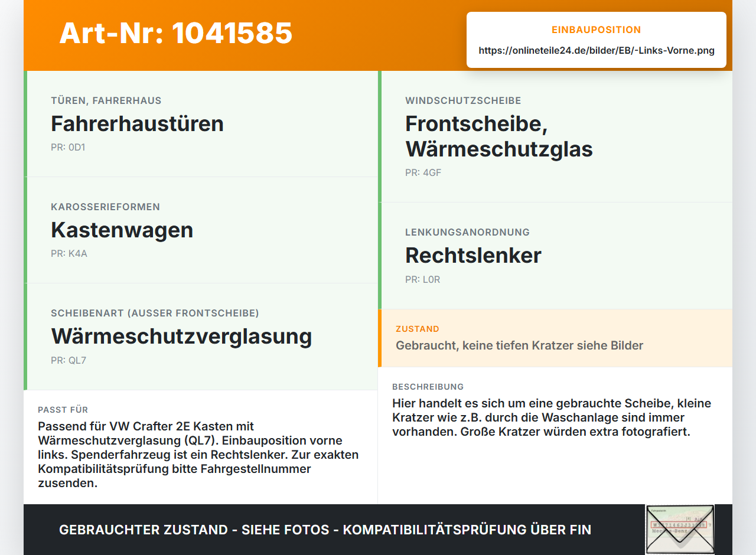Click the KAROSSERIEFORMEN label
Screen dimensions: 756x555
coord(106,207)
